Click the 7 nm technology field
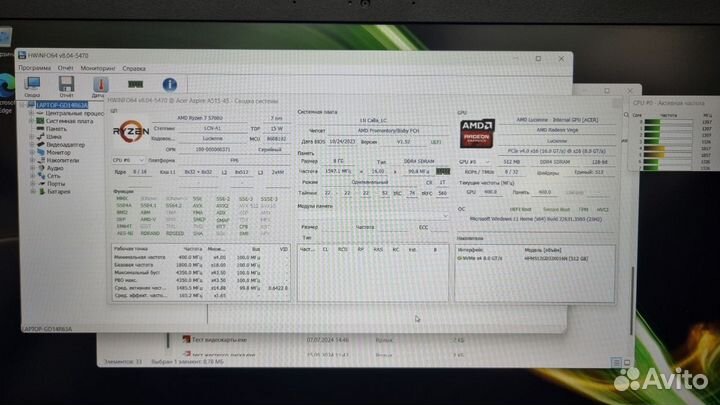The image size is (720, 405). pyautogui.click(x=276, y=118)
